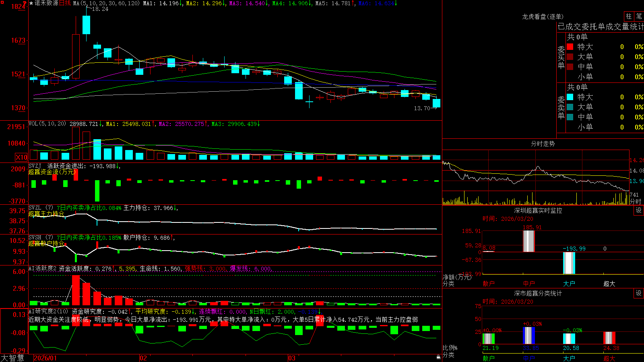Click the SVZJ indicator label
The image size is (644, 362).
coord(35,166)
